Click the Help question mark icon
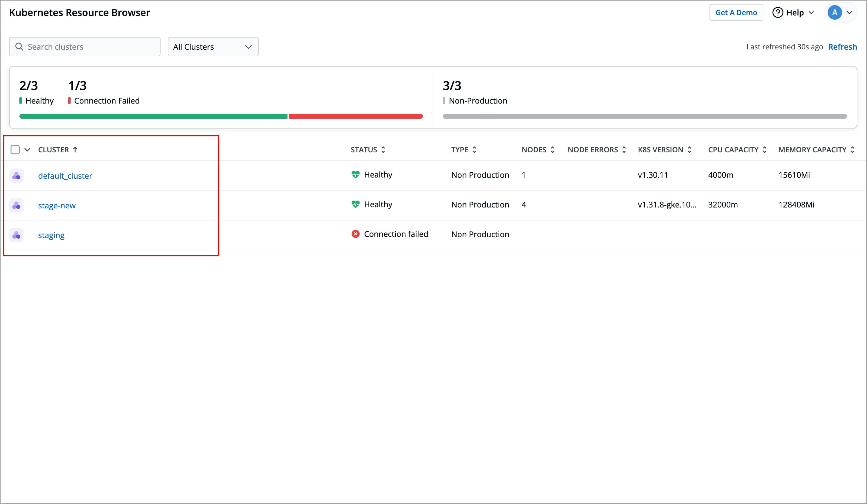The height and width of the screenshot is (504, 867). pos(778,13)
